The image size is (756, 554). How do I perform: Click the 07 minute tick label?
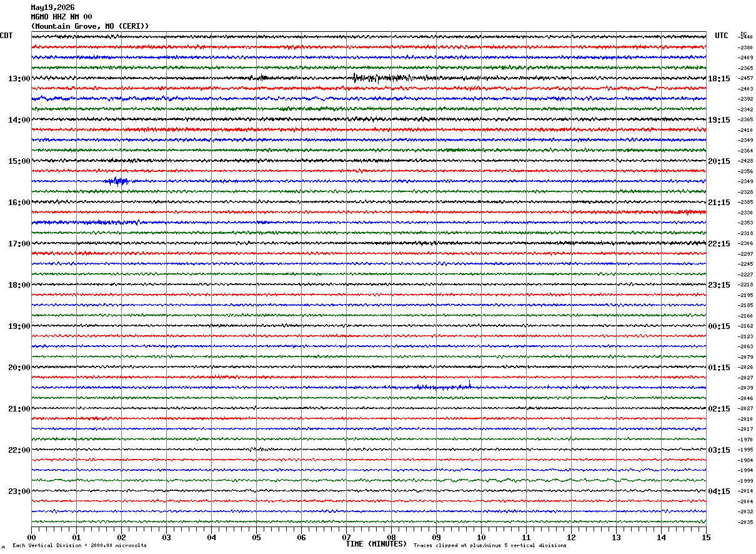[x=346, y=537]
